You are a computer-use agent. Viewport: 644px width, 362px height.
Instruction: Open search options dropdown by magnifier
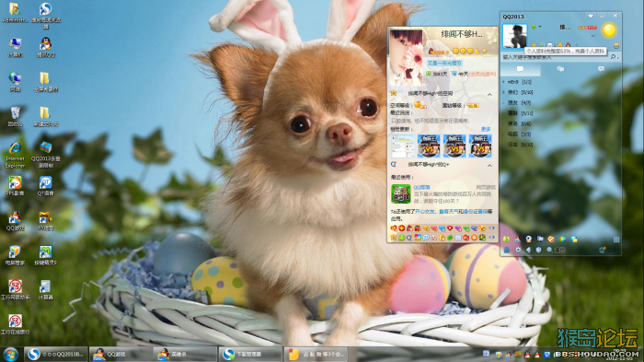point(617,57)
